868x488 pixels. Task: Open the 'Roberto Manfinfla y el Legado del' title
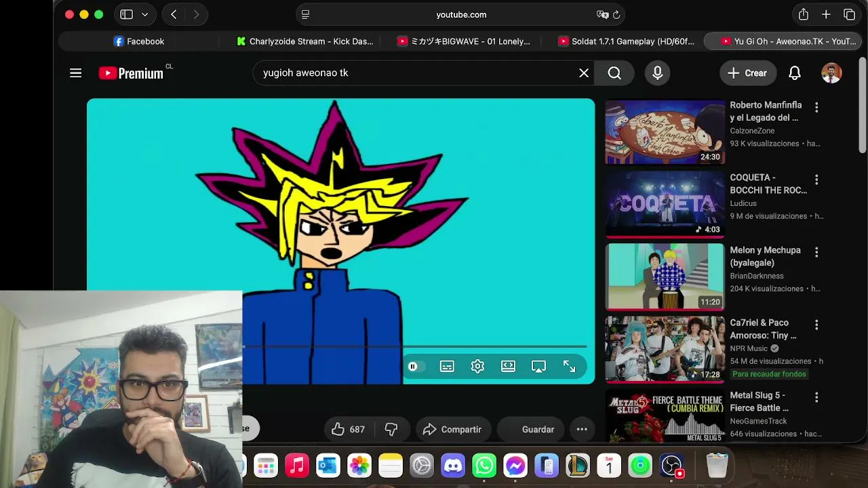click(x=766, y=111)
